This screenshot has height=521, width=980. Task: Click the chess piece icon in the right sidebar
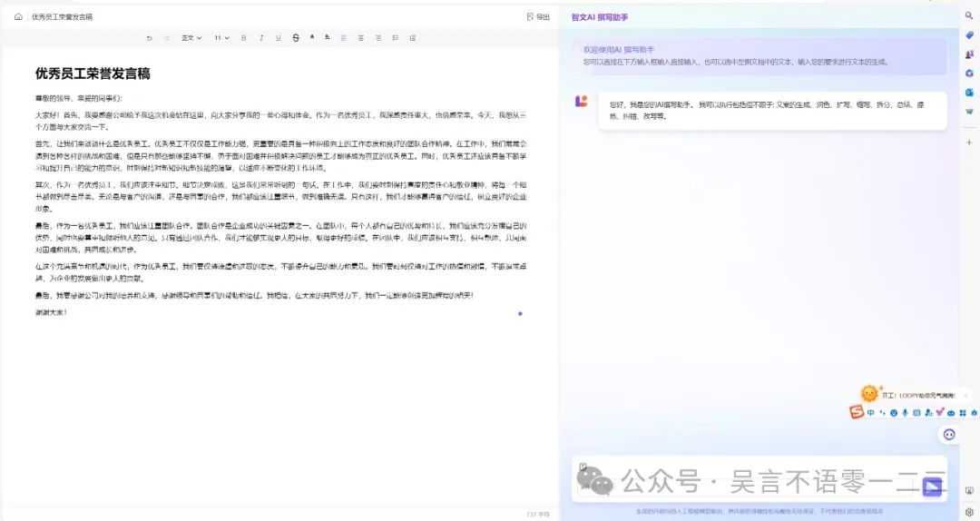tap(969, 54)
